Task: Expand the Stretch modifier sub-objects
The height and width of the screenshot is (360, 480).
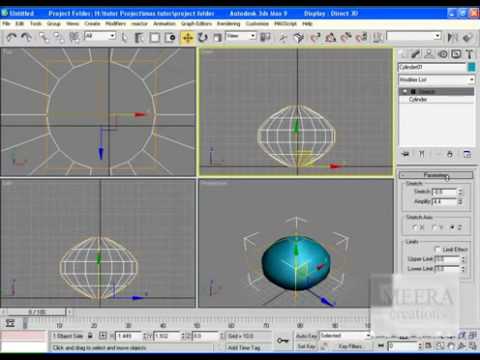Action: pos(413,91)
